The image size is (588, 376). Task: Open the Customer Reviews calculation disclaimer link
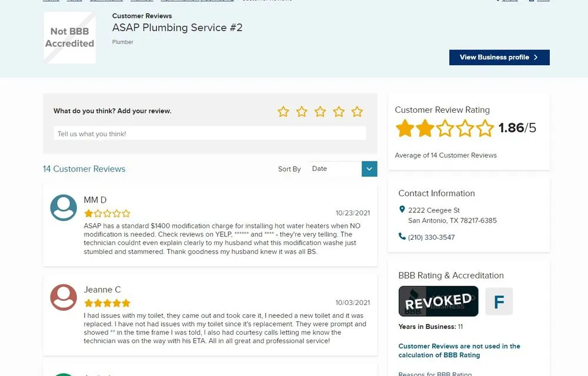click(458, 350)
